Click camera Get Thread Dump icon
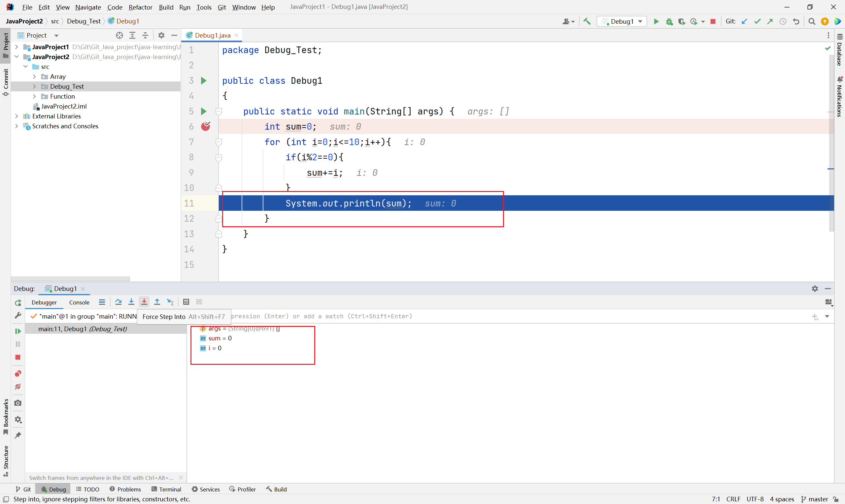The image size is (845, 504). pyautogui.click(x=18, y=403)
